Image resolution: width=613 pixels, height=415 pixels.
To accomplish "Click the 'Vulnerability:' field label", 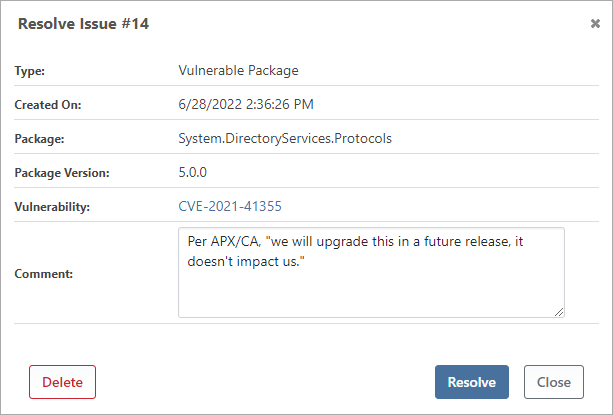I will pyautogui.click(x=52, y=207).
